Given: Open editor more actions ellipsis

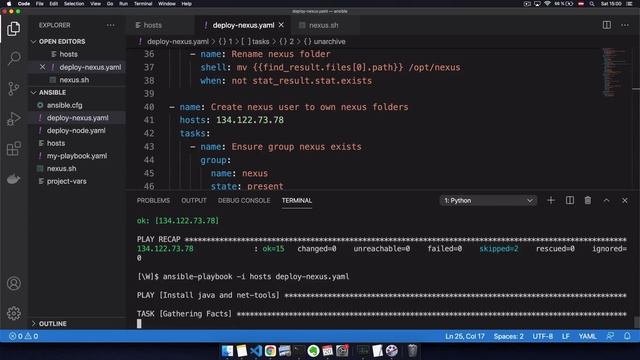Looking at the screenshot, I should coord(625,25).
